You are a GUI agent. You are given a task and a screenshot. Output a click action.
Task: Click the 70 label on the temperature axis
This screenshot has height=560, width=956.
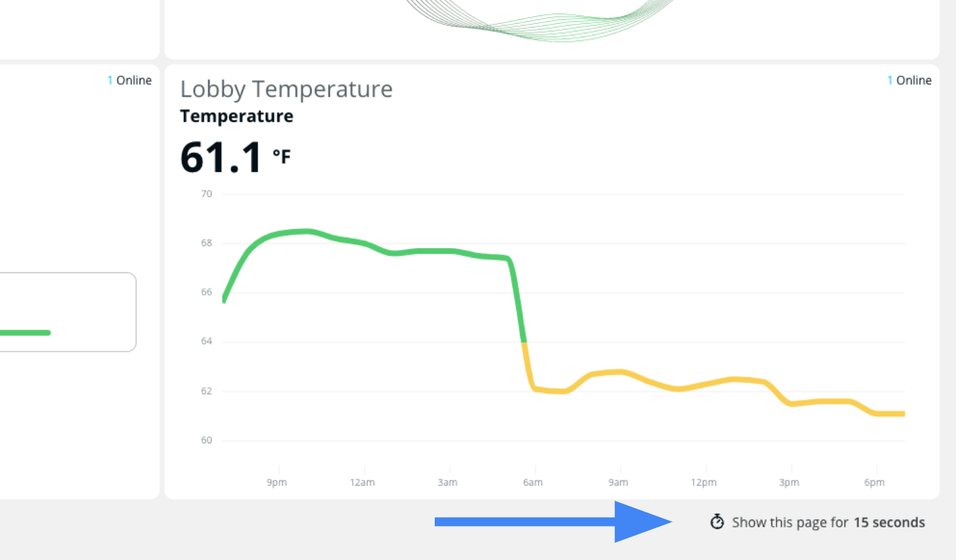pos(206,194)
